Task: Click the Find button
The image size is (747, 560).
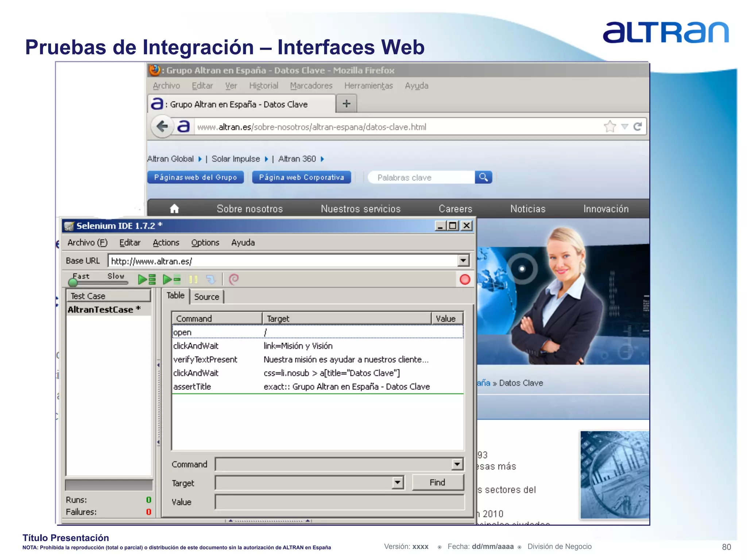Action: point(437,482)
